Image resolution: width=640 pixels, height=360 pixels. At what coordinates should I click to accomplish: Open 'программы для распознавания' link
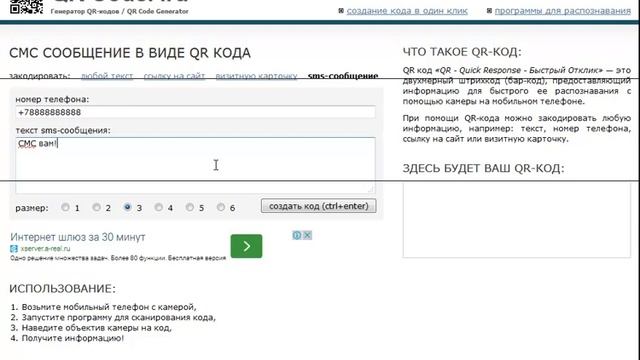[562, 11]
